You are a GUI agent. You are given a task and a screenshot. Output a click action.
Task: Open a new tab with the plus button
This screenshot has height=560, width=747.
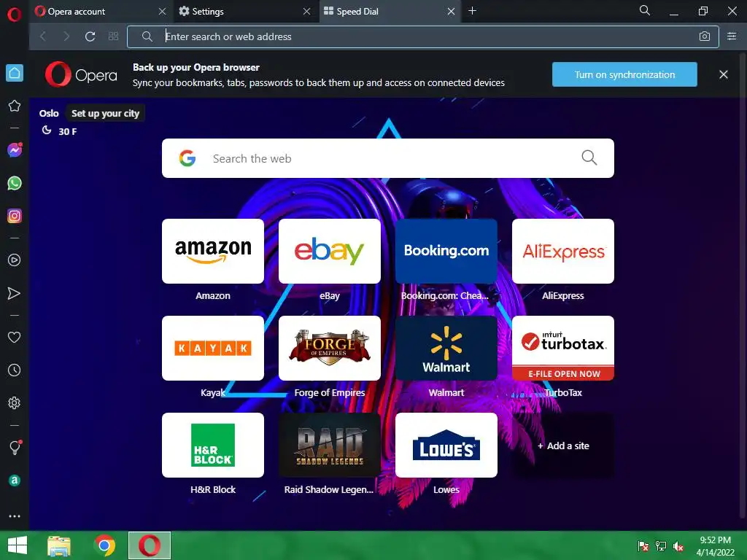tap(472, 10)
